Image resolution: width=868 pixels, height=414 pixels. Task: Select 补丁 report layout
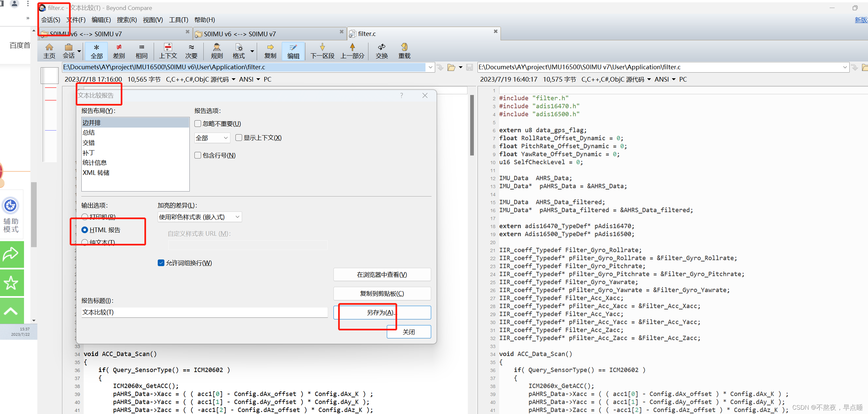[x=135, y=153]
